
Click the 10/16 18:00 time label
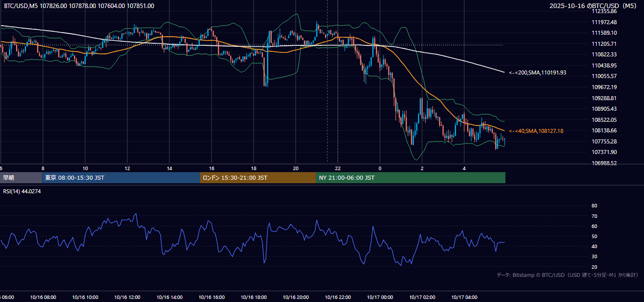pyautogui.click(x=253, y=297)
